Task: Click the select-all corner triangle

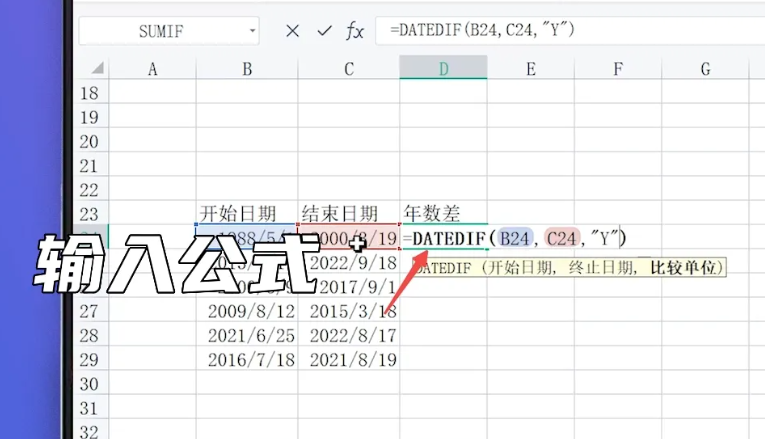Action: point(98,67)
